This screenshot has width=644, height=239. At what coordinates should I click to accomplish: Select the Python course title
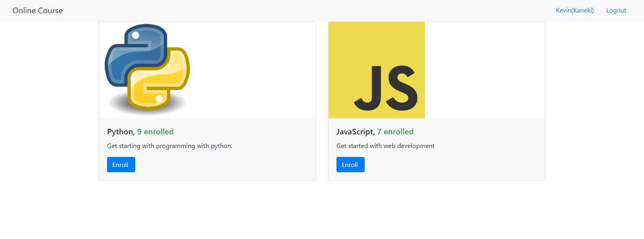121,132
